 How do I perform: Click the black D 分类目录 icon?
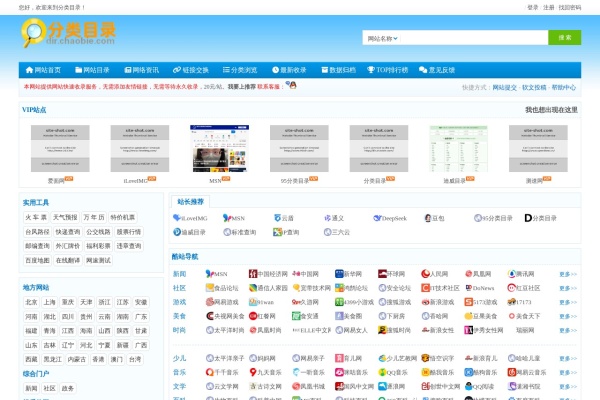pos(528,218)
